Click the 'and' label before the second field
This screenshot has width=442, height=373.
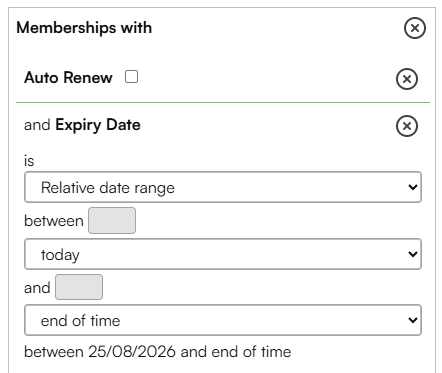[x=37, y=288]
